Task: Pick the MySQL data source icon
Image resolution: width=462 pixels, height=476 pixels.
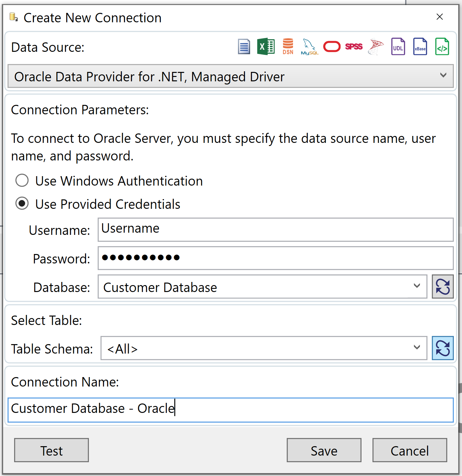Action: 309,46
